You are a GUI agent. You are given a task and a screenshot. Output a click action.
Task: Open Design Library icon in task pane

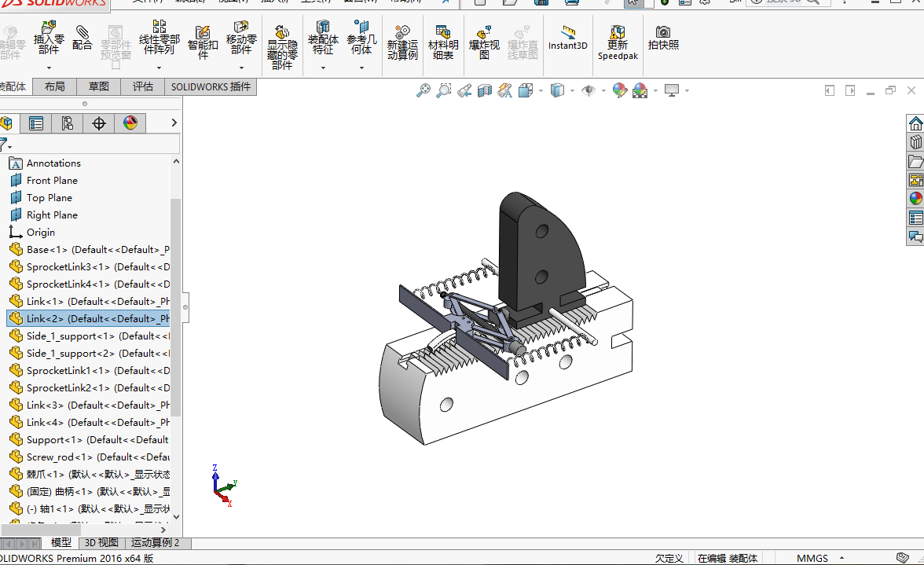(915, 142)
